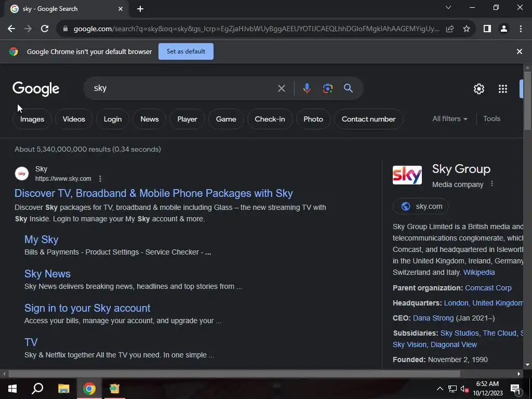The height and width of the screenshot is (399, 532).
Task: Open Discover TV, Broadband & Mobile result
Action: coord(154,193)
